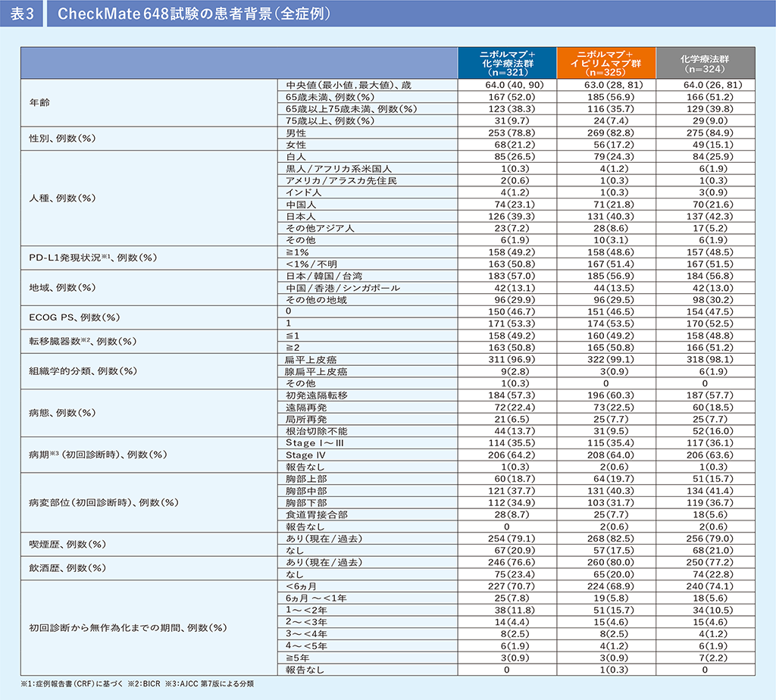Select the '食道胃接合部' row label
This screenshot has height=700, width=776.
(x=317, y=514)
